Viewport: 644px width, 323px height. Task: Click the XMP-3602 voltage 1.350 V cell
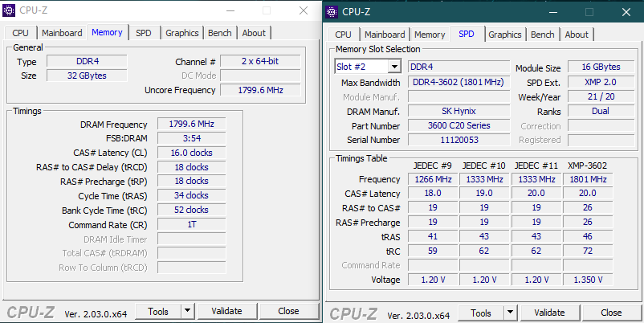coord(588,280)
